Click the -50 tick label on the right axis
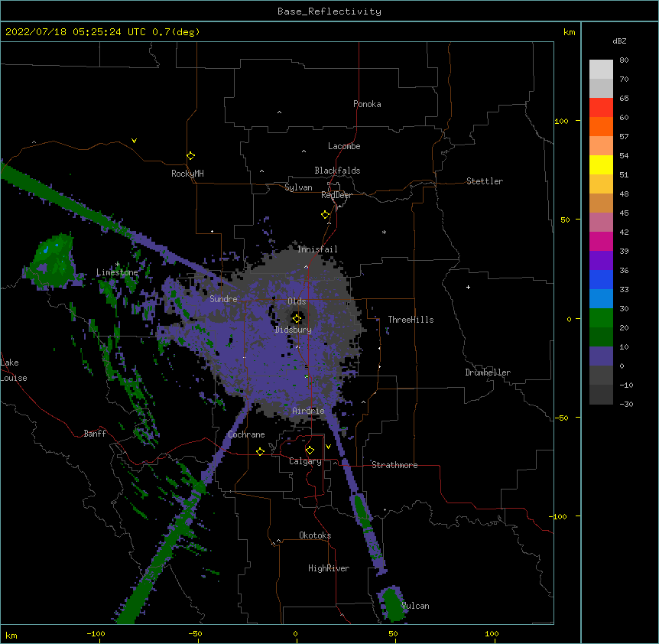Viewport: 659px width, 644px height. pyautogui.click(x=561, y=418)
